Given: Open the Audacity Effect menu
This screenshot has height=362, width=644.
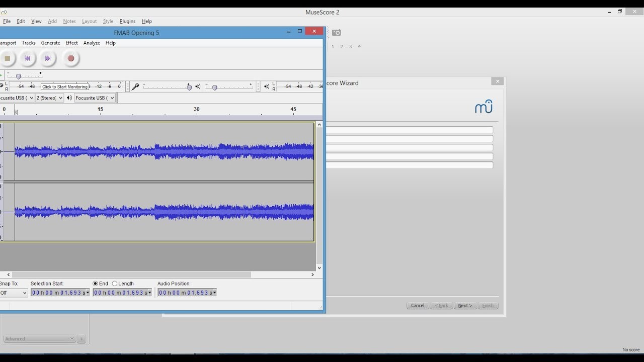Looking at the screenshot, I should pyautogui.click(x=71, y=43).
